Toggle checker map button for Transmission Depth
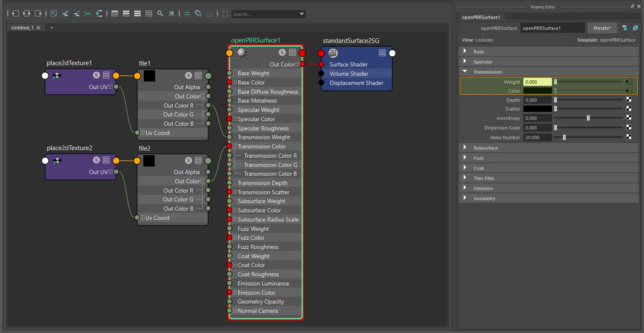Viewport: 644px width, 333px height. (x=629, y=100)
